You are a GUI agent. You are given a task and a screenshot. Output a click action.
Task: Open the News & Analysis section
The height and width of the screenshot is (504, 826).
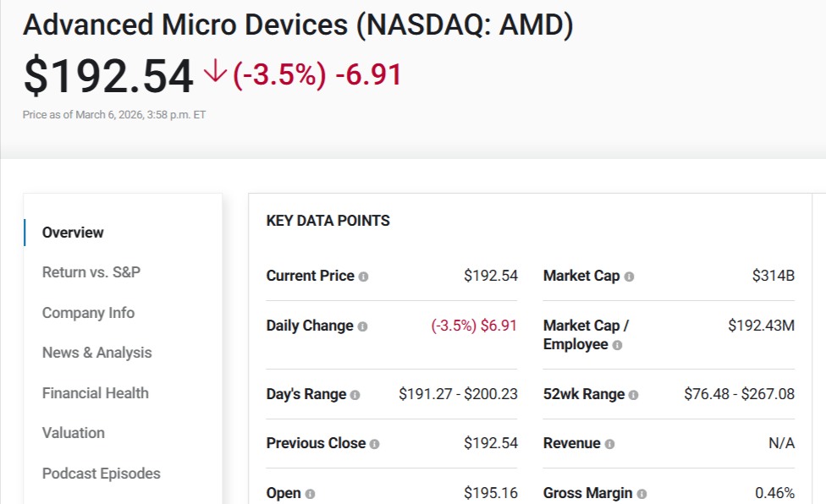(96, 353)
